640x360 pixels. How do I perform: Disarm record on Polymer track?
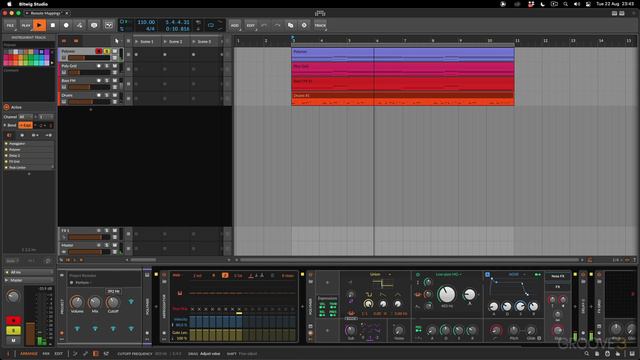click(98, 51)
